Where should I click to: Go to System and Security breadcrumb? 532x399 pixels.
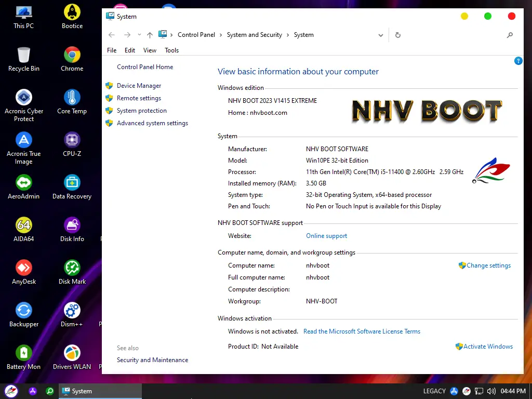coord(255,35)
